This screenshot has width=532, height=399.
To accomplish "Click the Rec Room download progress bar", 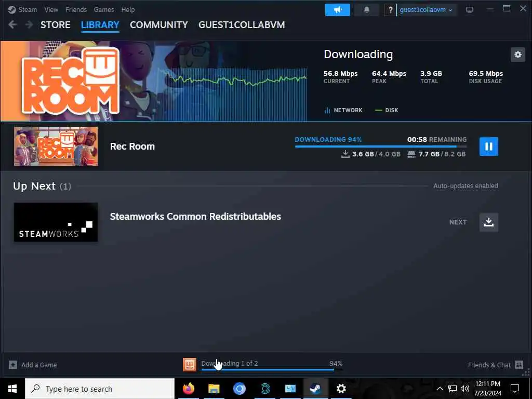I will coord(381,147).
